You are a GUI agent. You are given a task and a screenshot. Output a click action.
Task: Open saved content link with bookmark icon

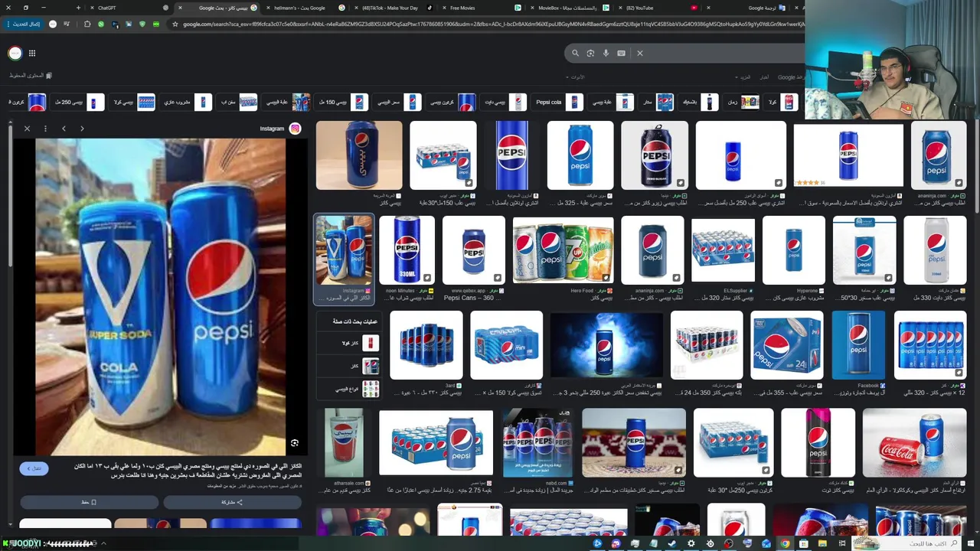(x=31, y=76)
